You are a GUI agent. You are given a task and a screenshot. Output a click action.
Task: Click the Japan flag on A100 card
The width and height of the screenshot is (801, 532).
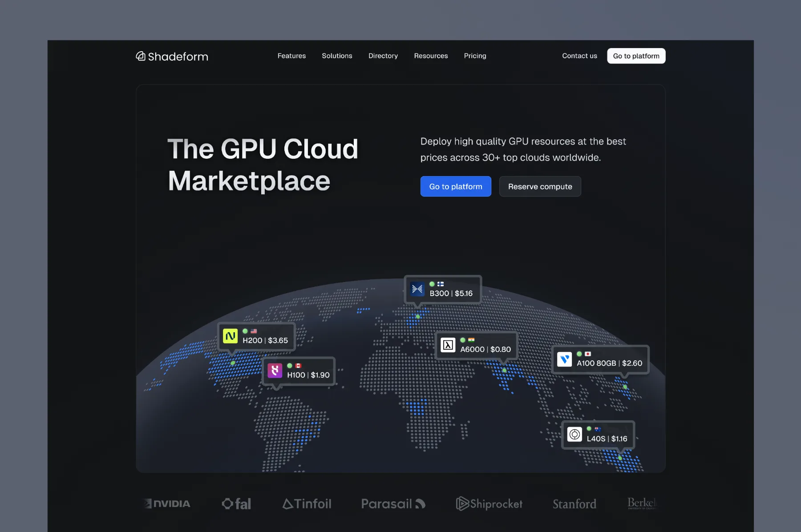click(588, 354)
